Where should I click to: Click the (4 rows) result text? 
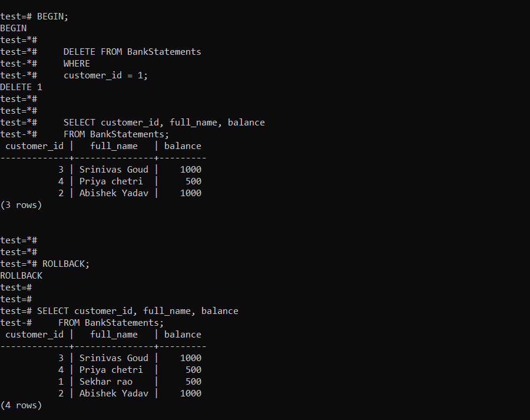coord(21,405)
